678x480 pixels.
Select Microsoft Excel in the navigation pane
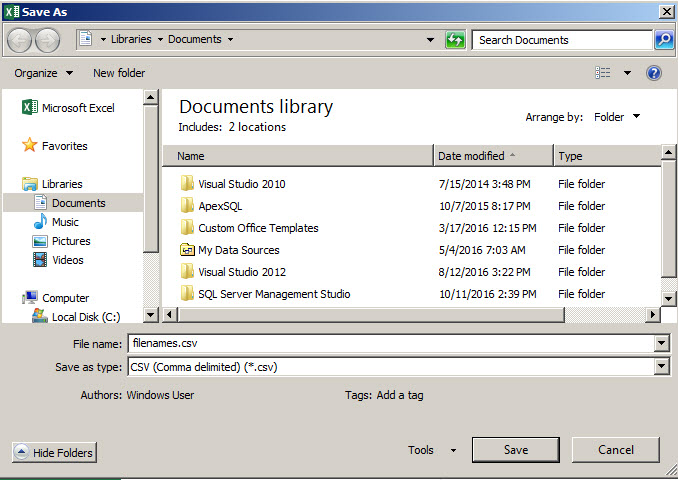pos(77,108)
